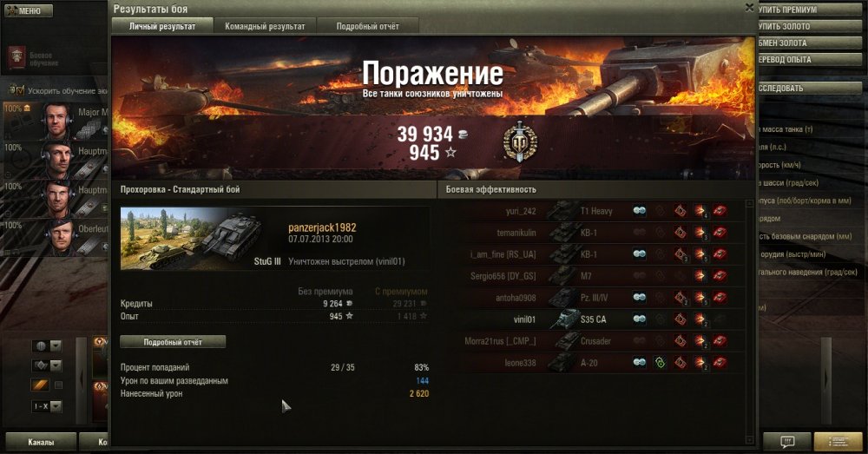
Task: Click the S35 CA tank icon for vinil01
Action: coord(565,319)
